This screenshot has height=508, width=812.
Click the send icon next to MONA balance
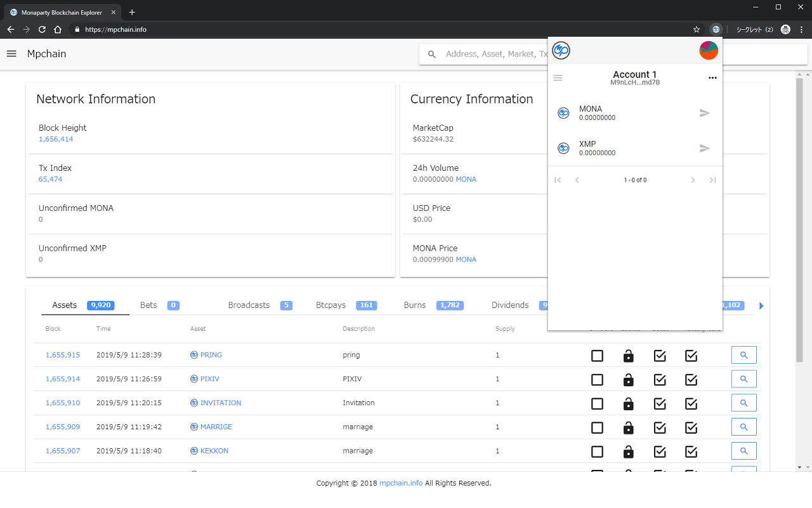pyautogui.click(x=704, y=113)
